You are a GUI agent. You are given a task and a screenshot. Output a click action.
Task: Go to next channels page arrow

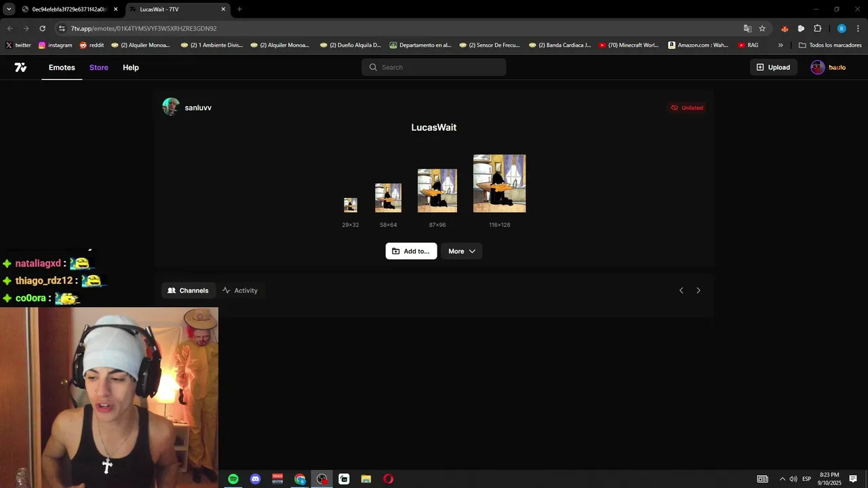[698, 290]
